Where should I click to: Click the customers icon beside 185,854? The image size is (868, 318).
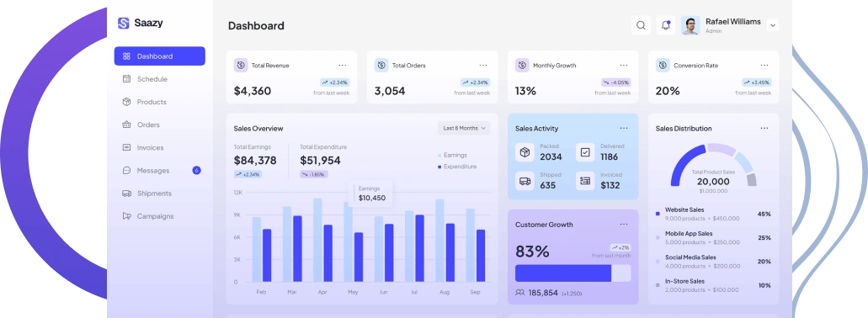519,293
